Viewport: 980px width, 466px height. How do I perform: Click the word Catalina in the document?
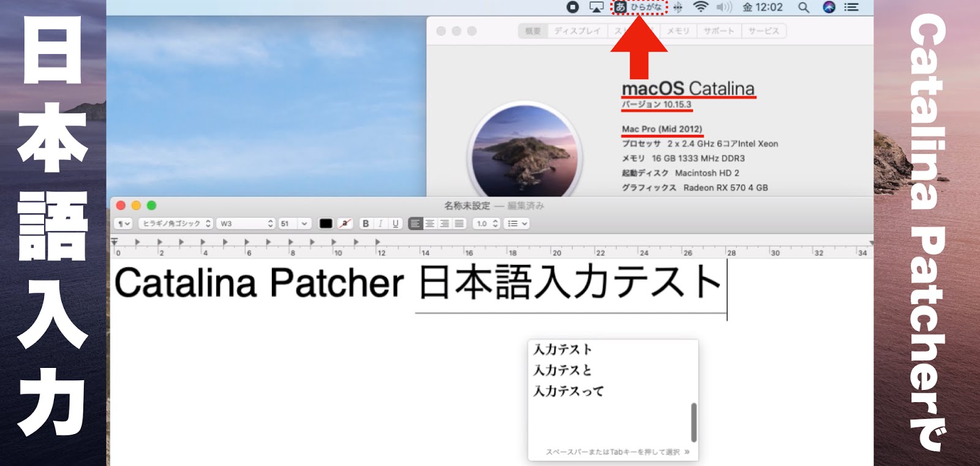[x=186, y=283]
